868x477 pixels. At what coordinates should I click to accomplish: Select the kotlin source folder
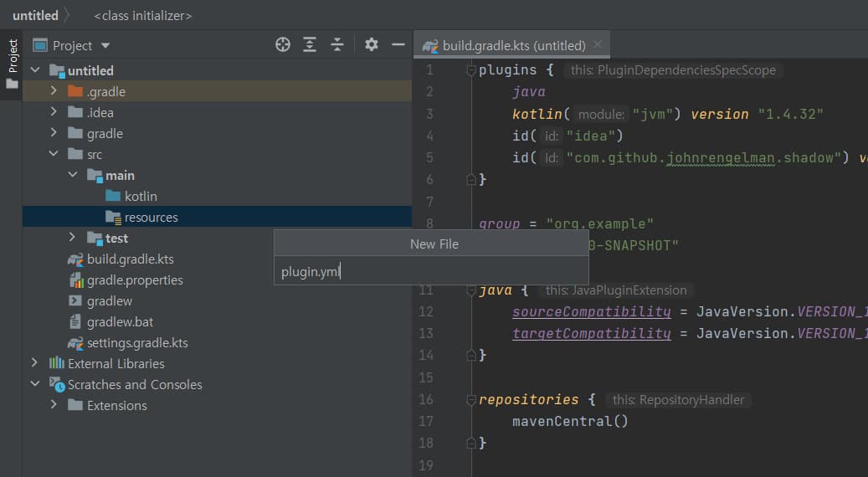pyautogui.click(x=140, y=196)
